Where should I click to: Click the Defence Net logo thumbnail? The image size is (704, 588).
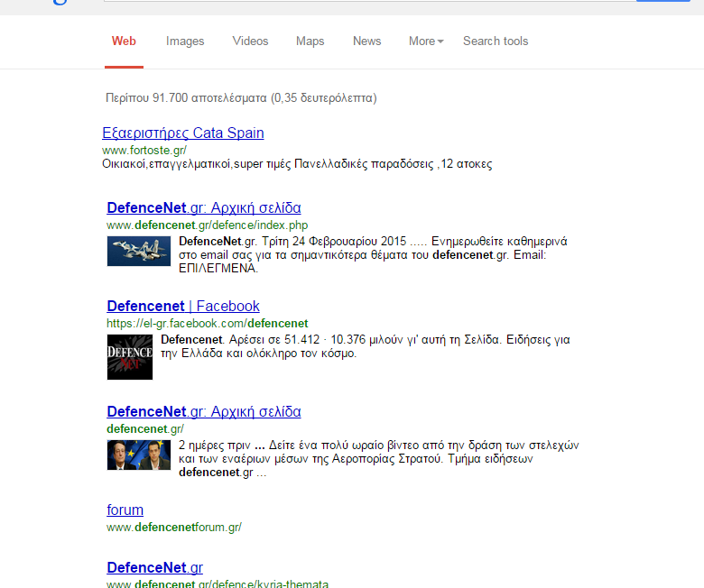(130, 357)
